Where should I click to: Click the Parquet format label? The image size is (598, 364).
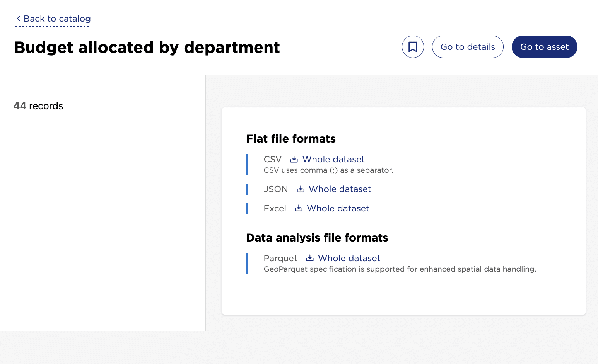(x=280, y=259)
